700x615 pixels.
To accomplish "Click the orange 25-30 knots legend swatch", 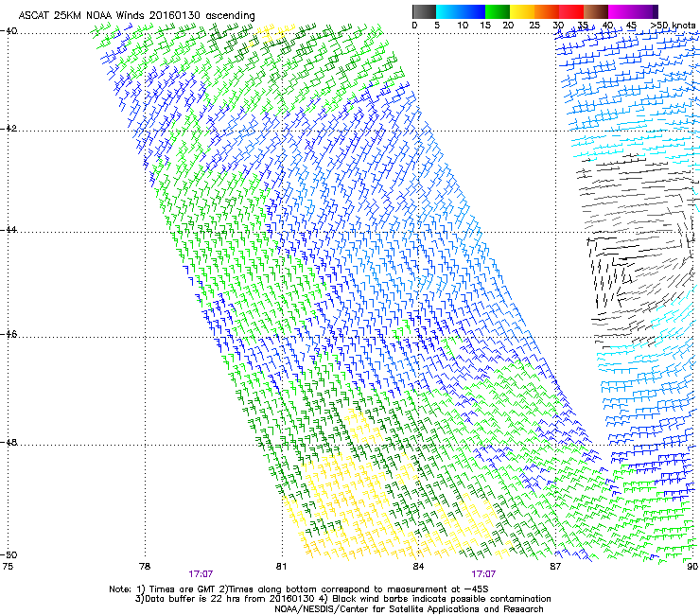I will point(547,11).
